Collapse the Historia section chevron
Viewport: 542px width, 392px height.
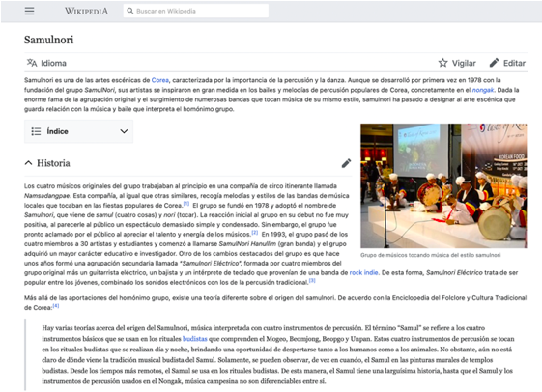pos(28,163)
